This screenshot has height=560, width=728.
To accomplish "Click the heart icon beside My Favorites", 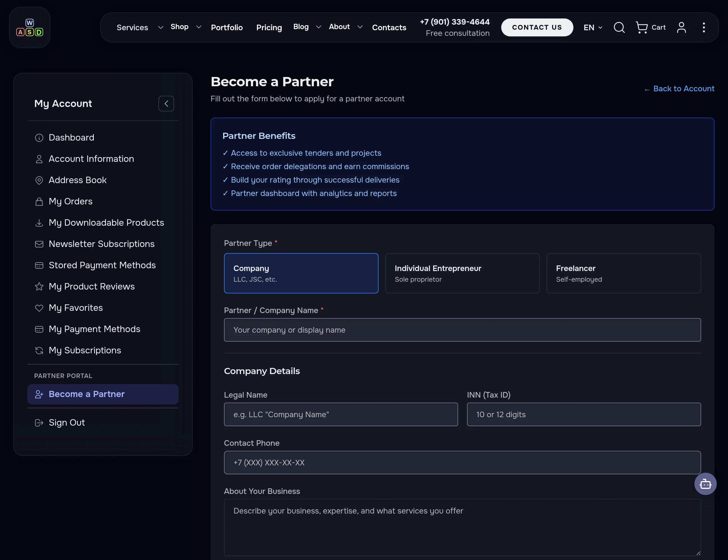I will pos(39,308).
